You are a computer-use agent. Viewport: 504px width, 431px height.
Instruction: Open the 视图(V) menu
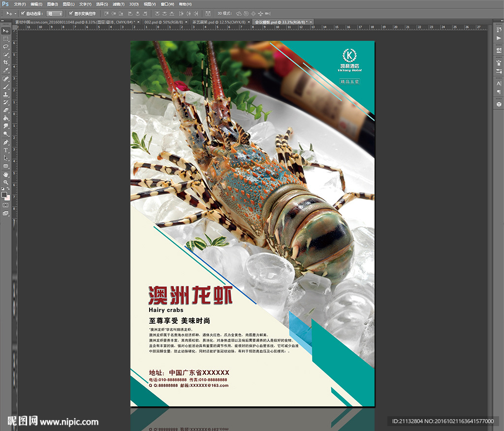click(150, 4)
